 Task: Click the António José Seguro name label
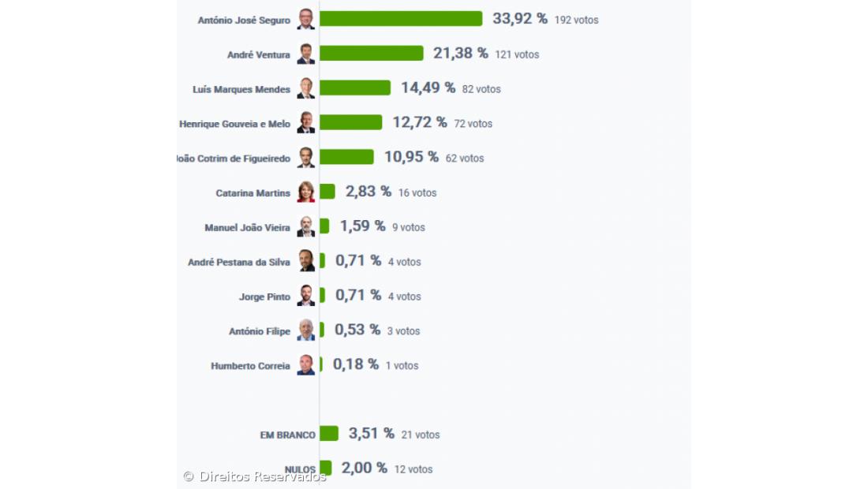click(244, 21)
